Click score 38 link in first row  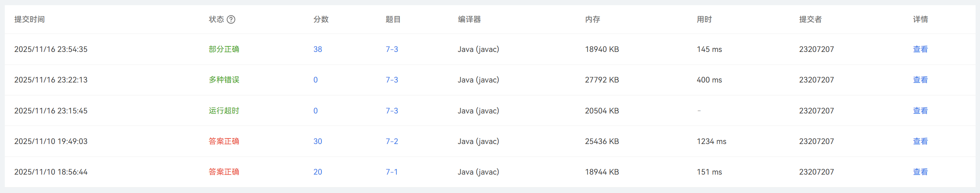[x=318, y=49]
